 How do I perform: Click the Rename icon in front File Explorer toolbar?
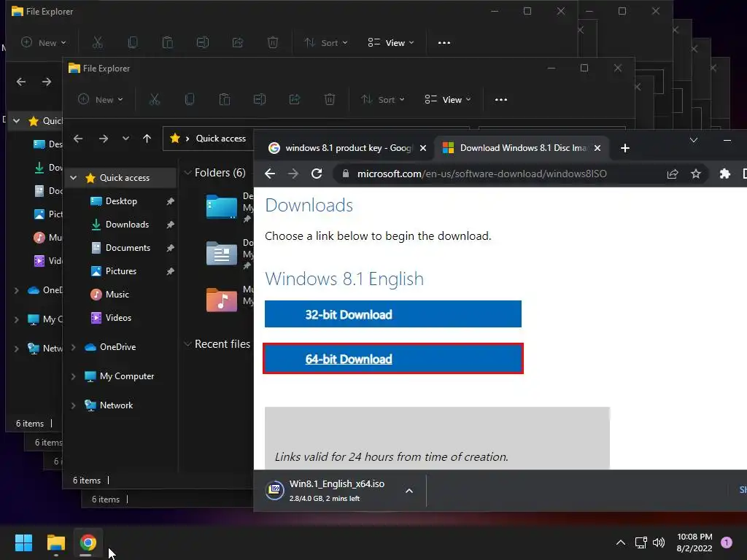(x=260, y=99)
